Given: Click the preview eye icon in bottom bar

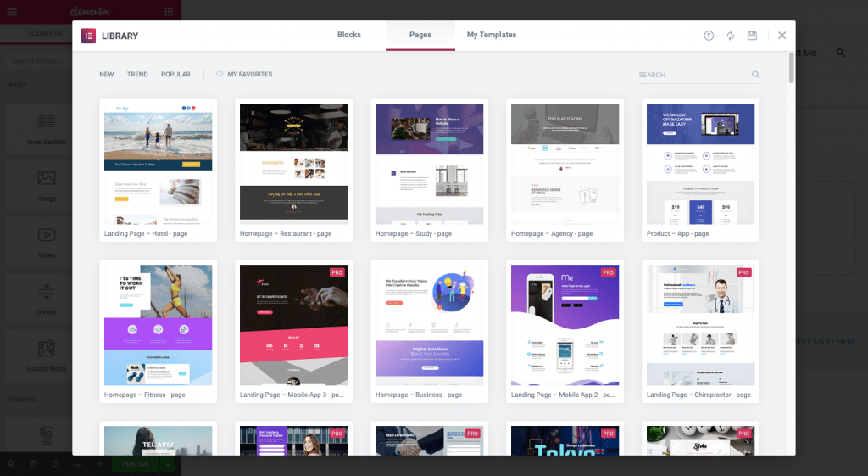Looking at the screenshot, I should [x=100, y=464].
